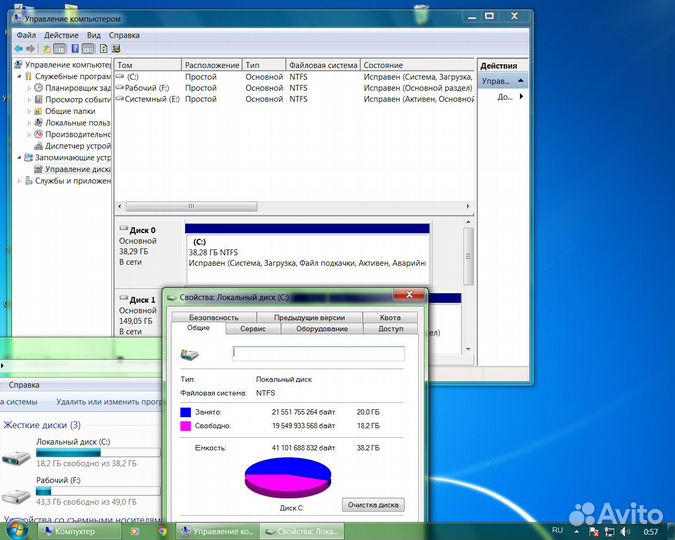Click the Очистка диска button
Viewport: 675px width, 540px height.
(374, 505)
